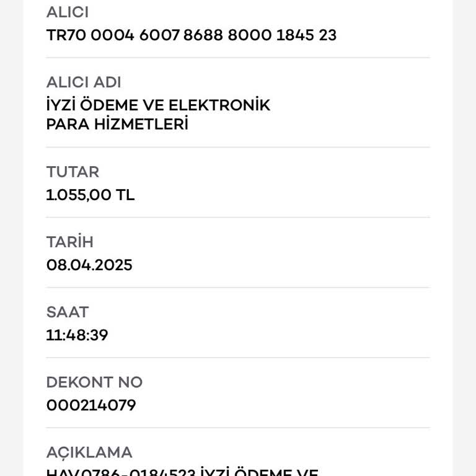Select the recipient IBAN number TR70 0004
Screen dimensions: 476x476
pos(192,35)
